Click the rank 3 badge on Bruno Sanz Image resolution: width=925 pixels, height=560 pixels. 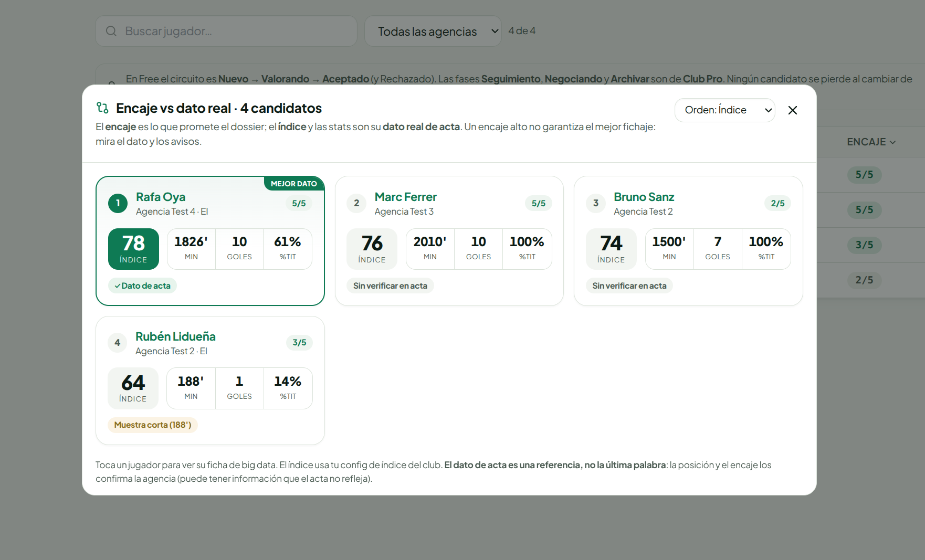[596, 203]
